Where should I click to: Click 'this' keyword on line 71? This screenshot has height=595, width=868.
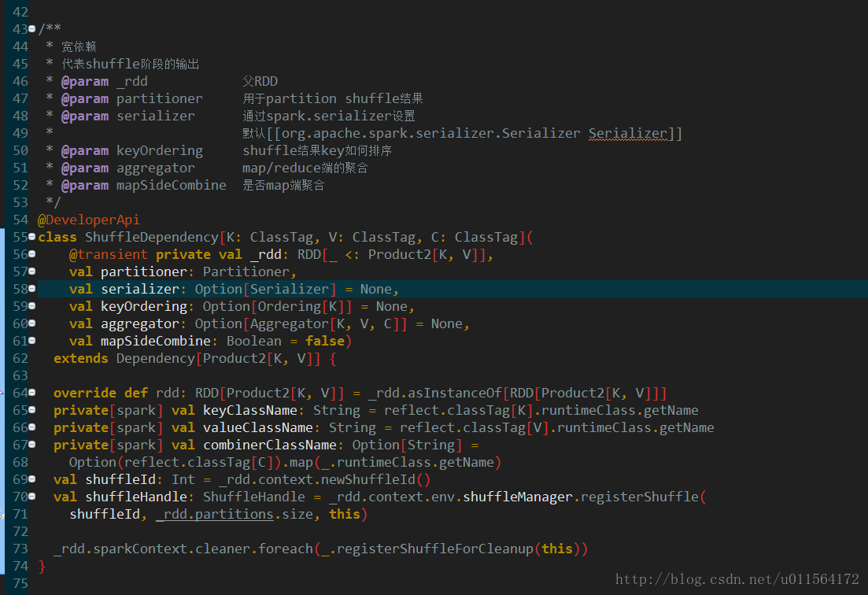[x=345, y=514]
